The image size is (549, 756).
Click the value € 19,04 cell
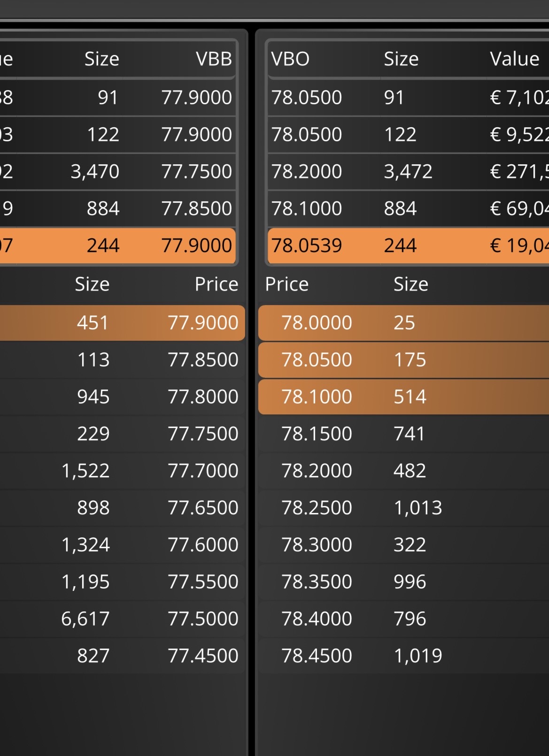click(x=519, y=246)
